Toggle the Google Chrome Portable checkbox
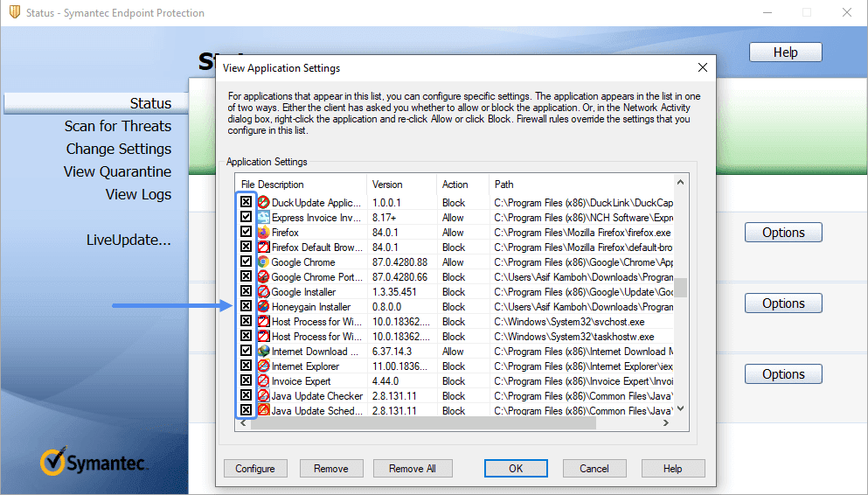Screen dimensions: 868x495 pos(246,276)
